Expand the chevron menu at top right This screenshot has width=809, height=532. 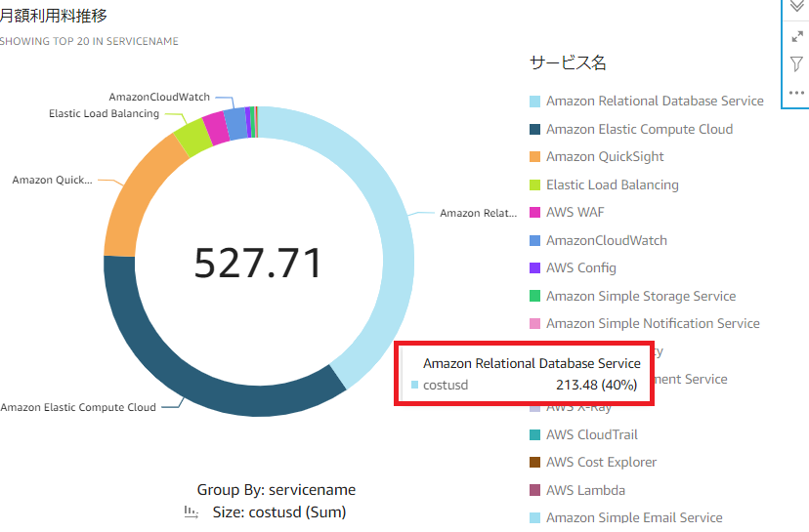pyautogui.click(x=797, y=7)
